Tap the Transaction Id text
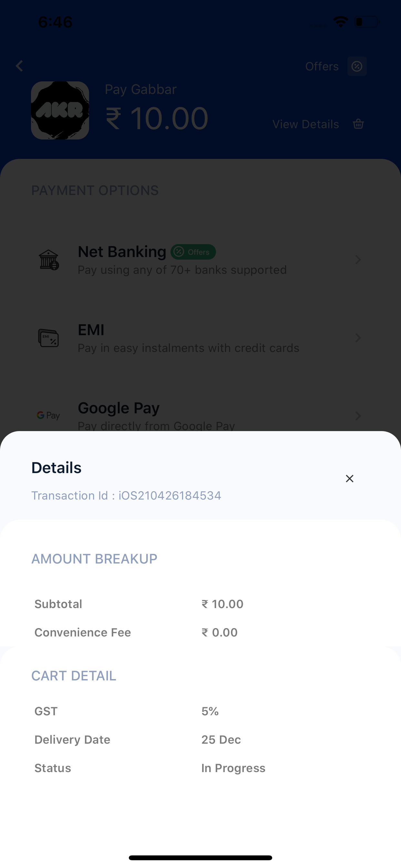Screen dimensions: 401x868 point(126,496)
